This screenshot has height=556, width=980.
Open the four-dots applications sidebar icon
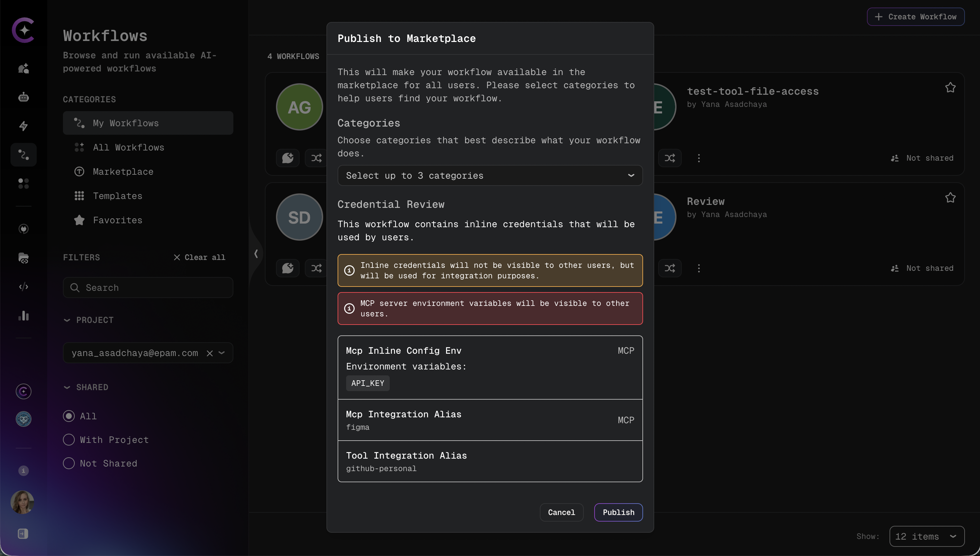pos(23,184)
